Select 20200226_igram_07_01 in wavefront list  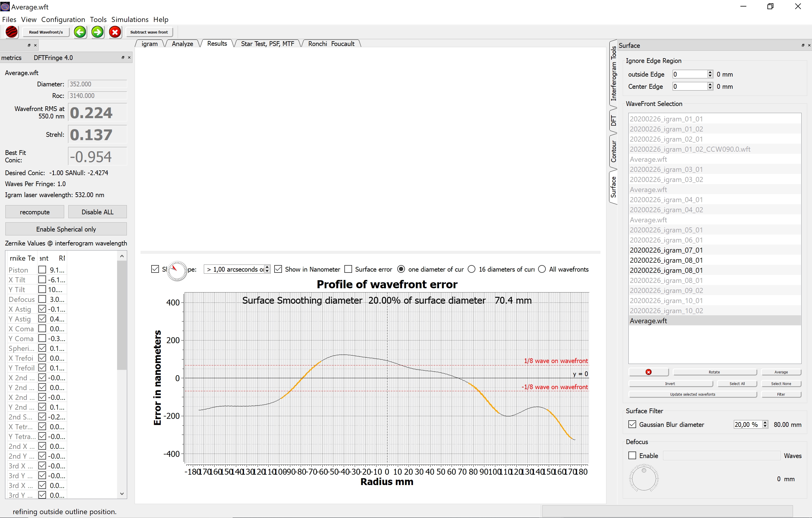click(666, 250)
